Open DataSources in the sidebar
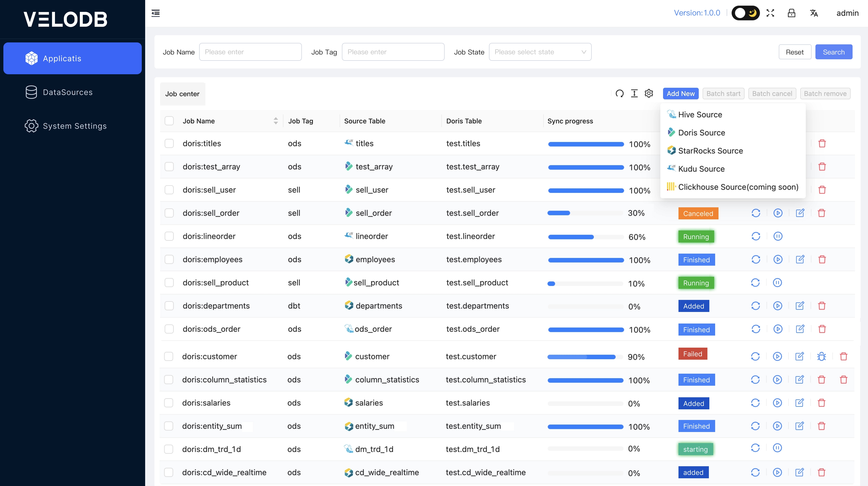 (x=68, y=92)
